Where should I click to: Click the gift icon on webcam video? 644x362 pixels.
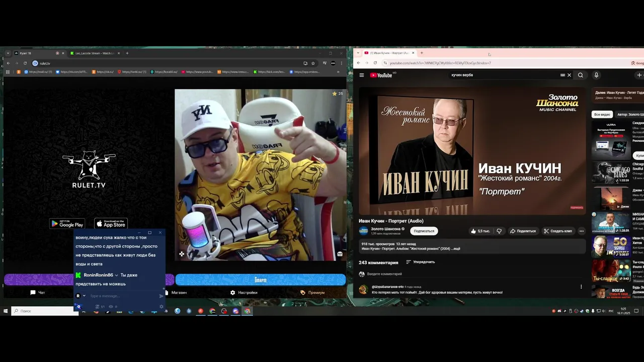340,254
